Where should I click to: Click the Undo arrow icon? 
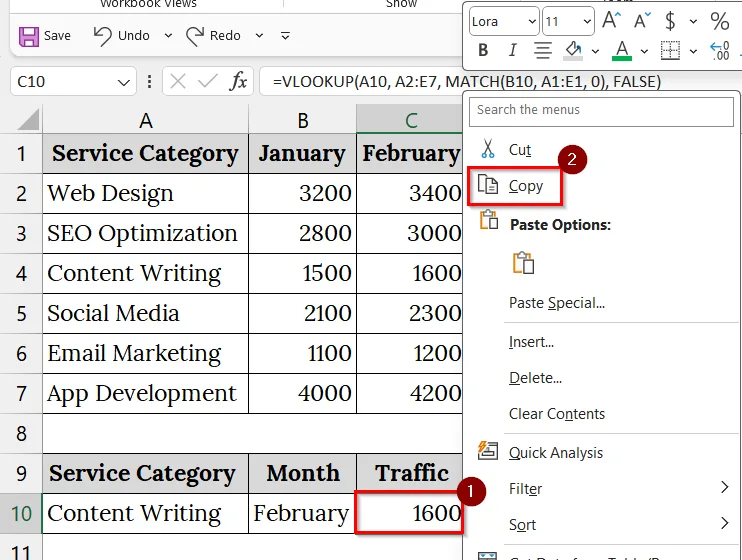(x=102, y=36)
